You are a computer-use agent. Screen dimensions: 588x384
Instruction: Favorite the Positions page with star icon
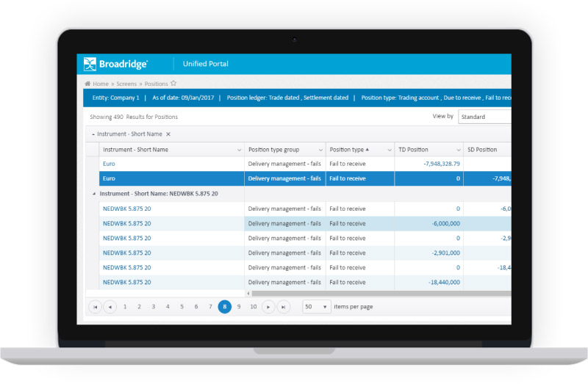pyautogui.click(x=173, y=84)
